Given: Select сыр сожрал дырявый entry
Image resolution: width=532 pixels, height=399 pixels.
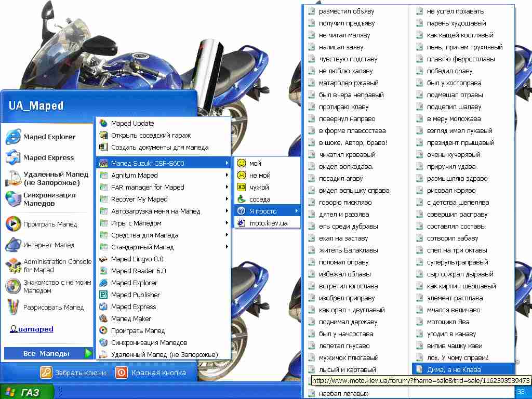Looking at the screenshot, I should (463, 274).
